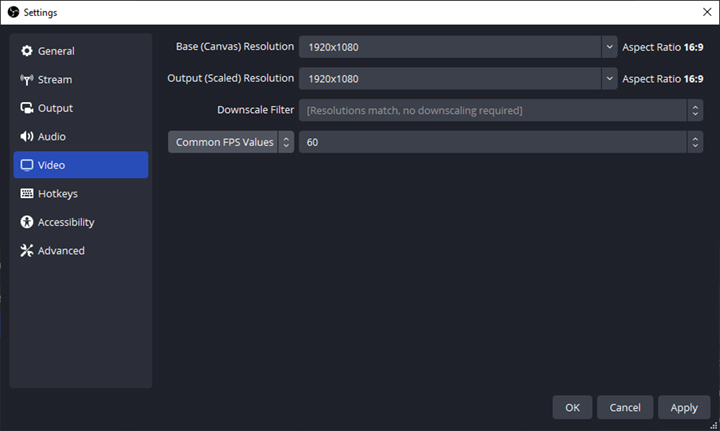Click the Advanced tools icon

pos(27,250)
